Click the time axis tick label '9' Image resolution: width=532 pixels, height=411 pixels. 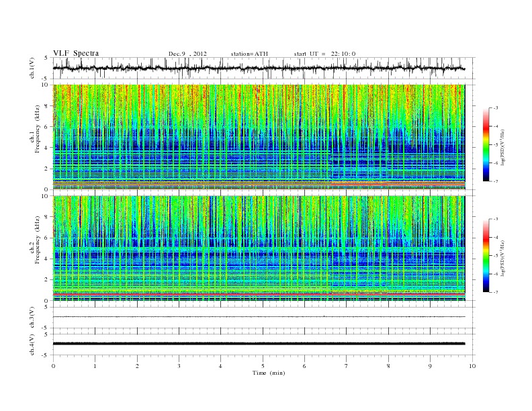pyautogui.click(x=430, y=366)
